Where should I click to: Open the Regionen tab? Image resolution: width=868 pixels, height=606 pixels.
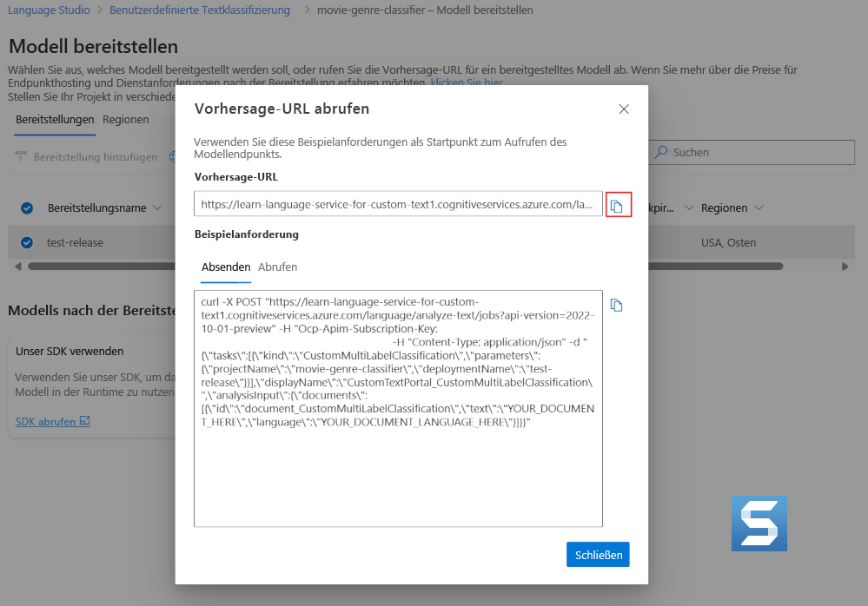coord(126,120)
